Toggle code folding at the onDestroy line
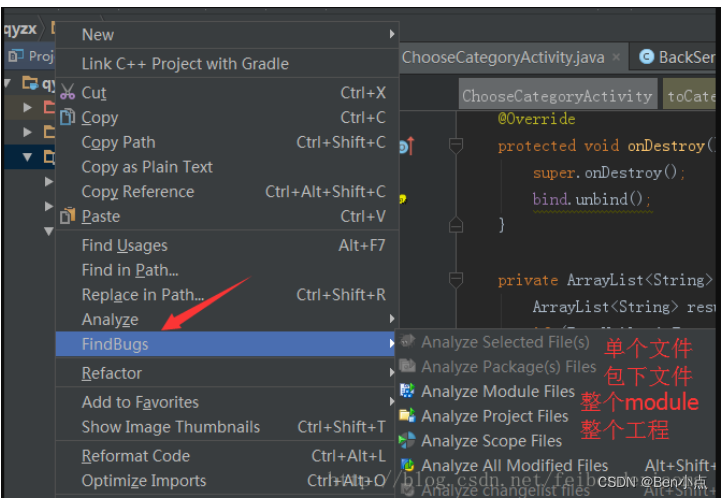The image size is (724, 500). [456, 146]
